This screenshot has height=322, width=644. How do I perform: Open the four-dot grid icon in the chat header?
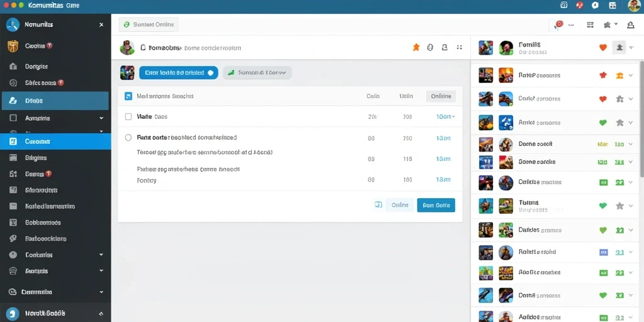point(460,47)
